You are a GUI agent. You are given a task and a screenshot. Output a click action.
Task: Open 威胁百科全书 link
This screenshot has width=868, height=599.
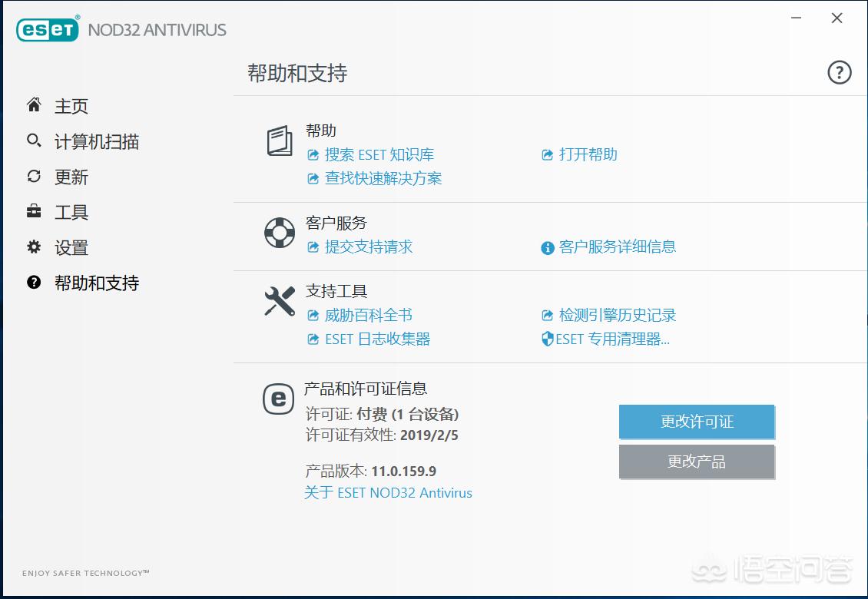[369, 315]
